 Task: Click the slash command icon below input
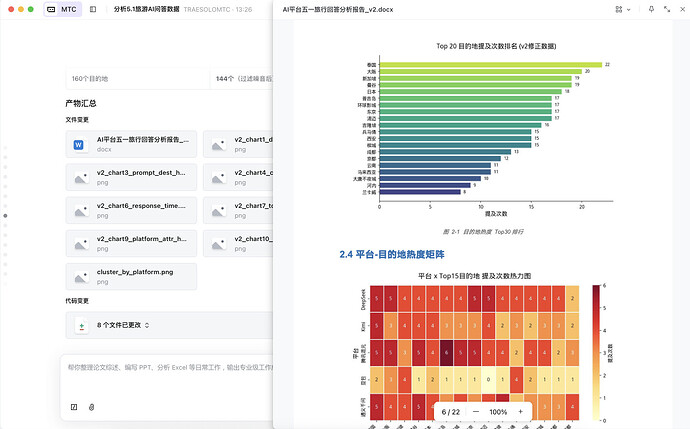pyautogui.click(x=74, y=407)
